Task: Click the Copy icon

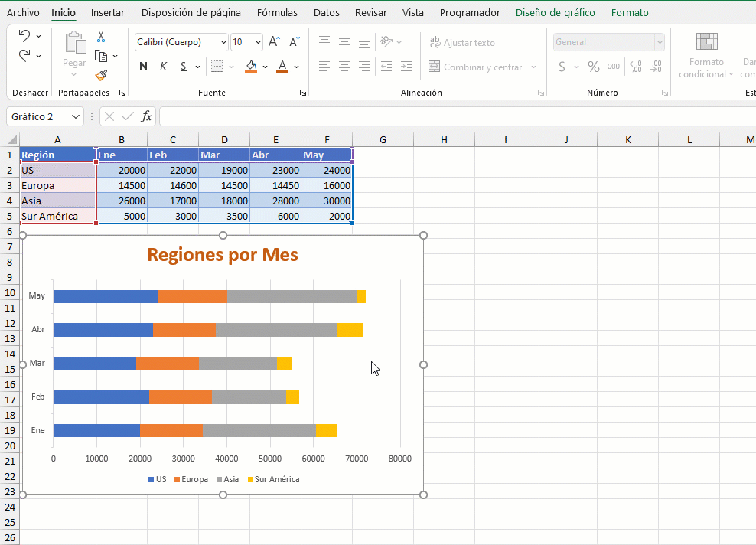Action: (101, 56)
